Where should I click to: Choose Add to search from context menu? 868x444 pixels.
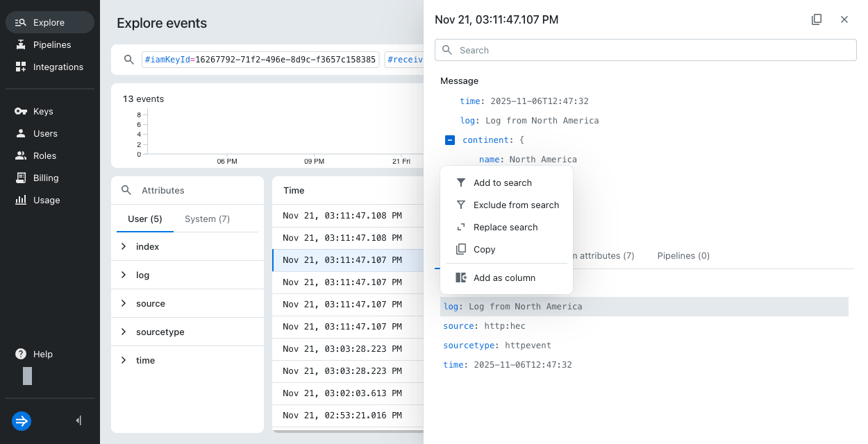coord(502,183)
